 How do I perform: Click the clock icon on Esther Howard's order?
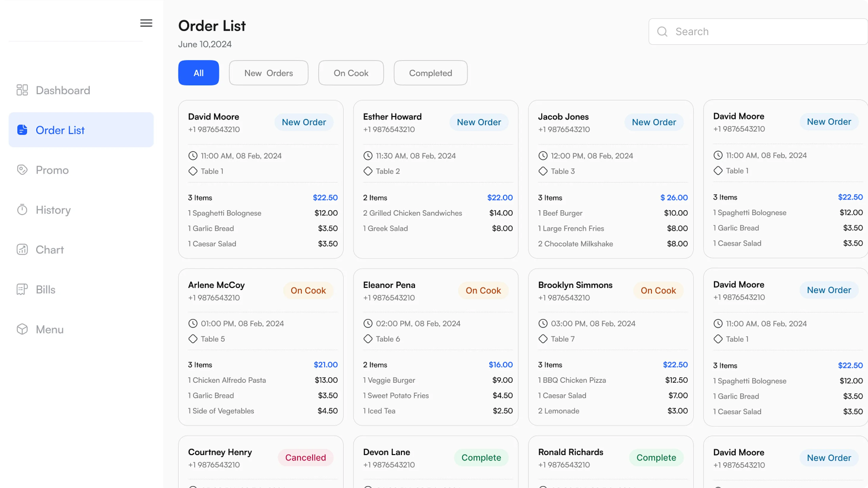(368, 156)
